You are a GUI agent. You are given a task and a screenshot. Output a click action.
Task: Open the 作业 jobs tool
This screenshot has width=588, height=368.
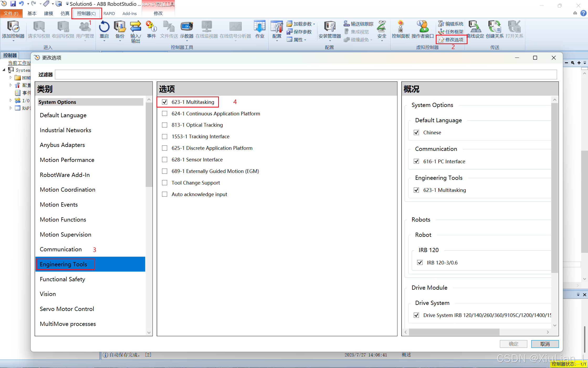pyautogui.click(x=260, y=30)
